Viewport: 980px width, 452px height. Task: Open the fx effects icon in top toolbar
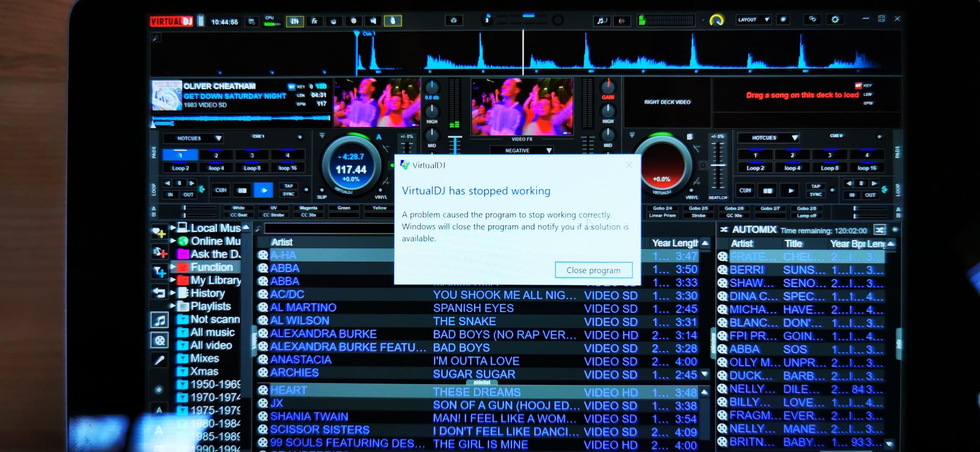[x=314, y=21]
